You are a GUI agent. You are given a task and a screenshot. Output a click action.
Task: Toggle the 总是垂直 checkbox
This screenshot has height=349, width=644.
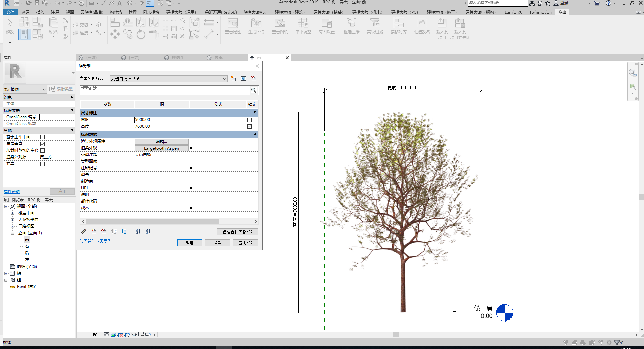click(x=42, y=144)
